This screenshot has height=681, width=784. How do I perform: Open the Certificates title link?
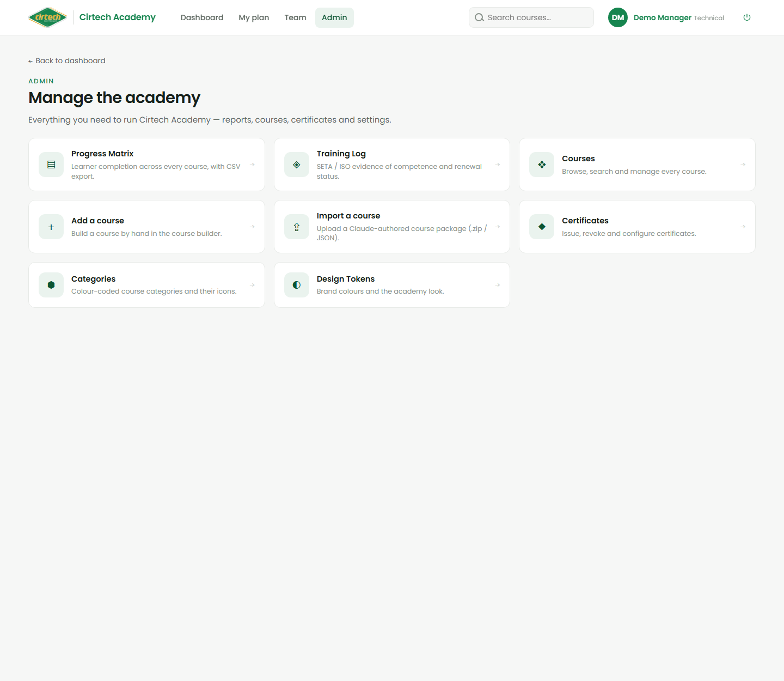coord(585,221)
